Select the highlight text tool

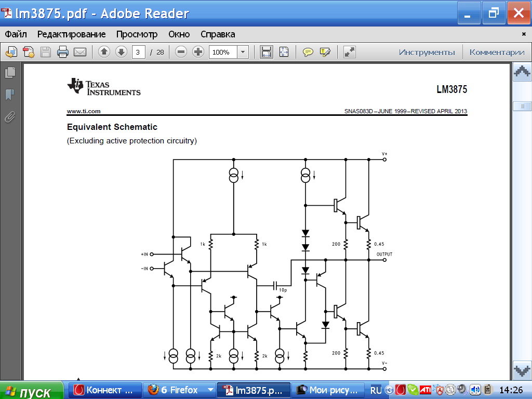[x=325, y=52]
